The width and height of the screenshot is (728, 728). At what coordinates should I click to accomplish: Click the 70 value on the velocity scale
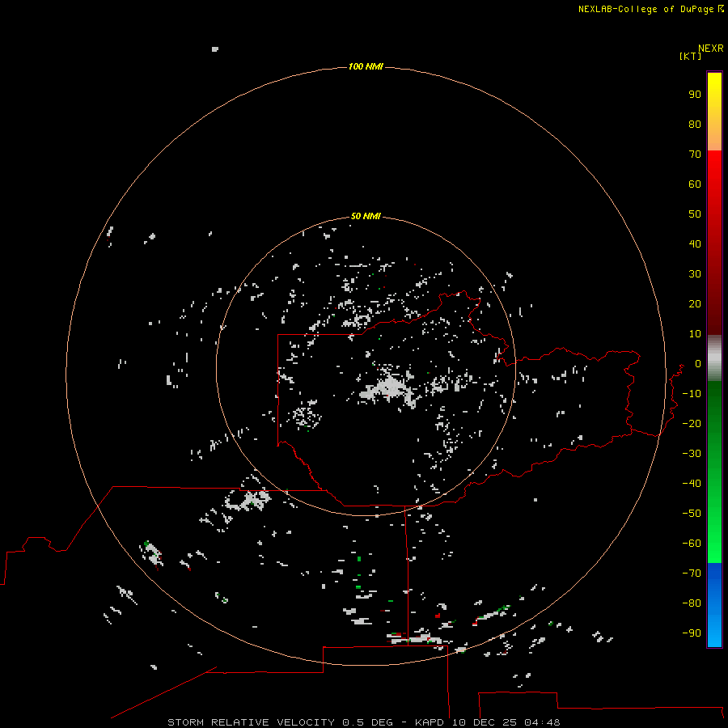coord(695,154)
